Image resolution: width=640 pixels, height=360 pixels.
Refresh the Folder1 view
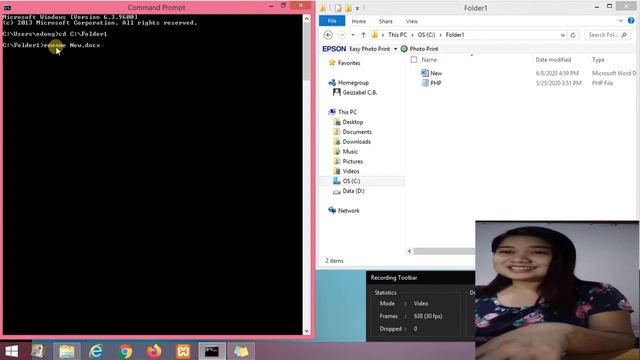(x=573, y=35)
